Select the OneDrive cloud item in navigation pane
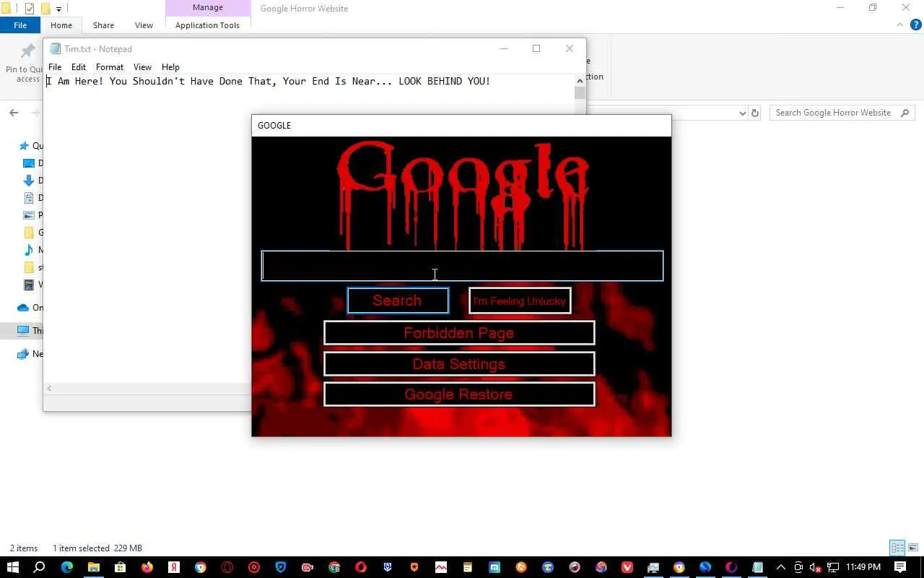924x578 pixels. (x=23, y=308)
